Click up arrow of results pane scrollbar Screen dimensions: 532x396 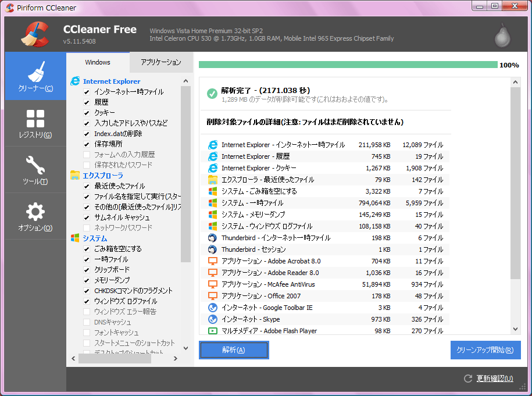[515, 82]
